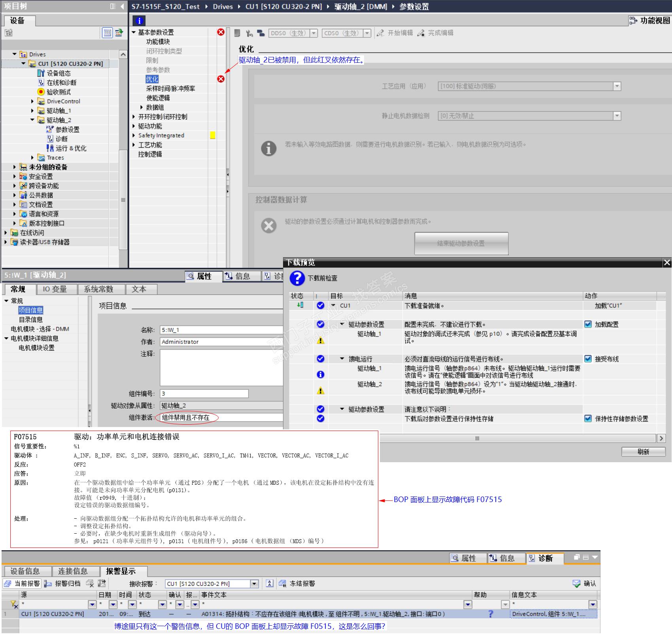The height and width of the screenshot is (634, 672).
Task: Show 当前报警 current alarms
Action: (22, 583)
